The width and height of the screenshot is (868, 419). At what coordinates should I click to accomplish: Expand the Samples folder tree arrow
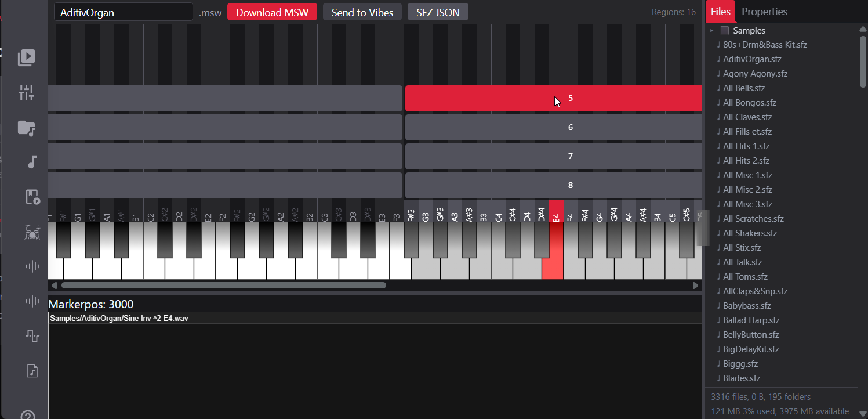pyautogui.click(x=712, y=31)
